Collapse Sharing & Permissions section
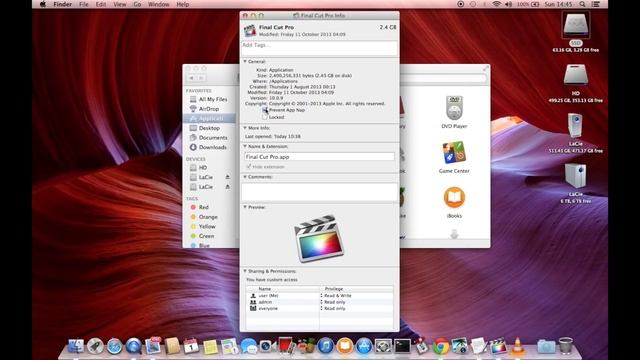The width and height of the screenshot is (640, 360). tap(245, 271)
